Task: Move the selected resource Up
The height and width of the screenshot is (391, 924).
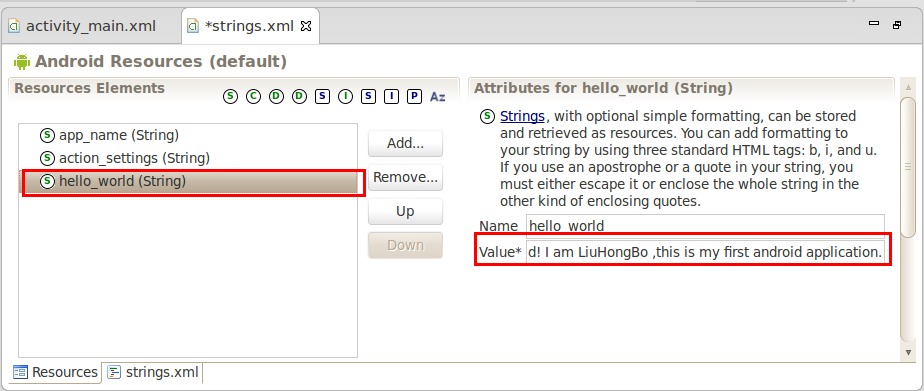Action: 405,211
